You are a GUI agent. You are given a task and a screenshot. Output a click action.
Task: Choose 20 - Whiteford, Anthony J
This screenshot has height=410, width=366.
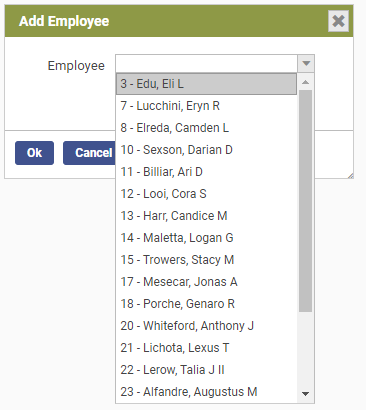click(206, 326)
